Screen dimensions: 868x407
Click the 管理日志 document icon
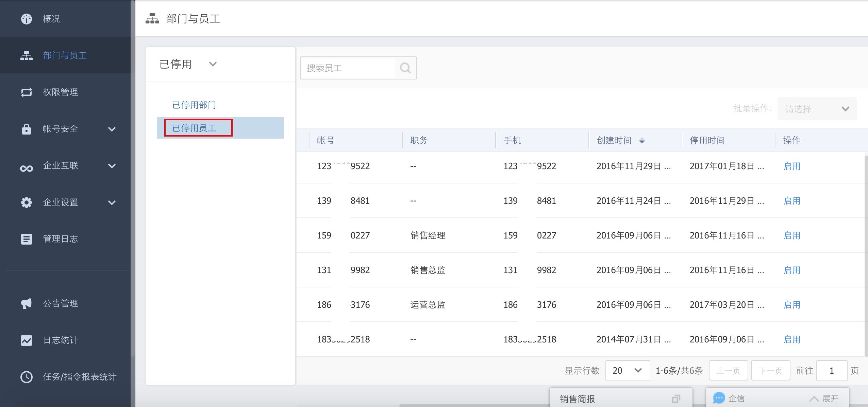(27, 239)
